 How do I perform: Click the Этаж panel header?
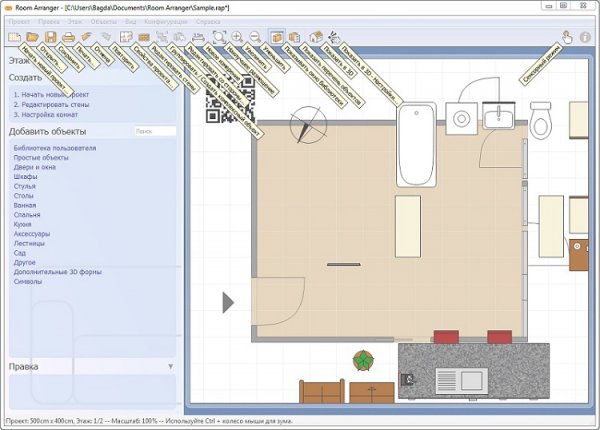click(19, 60)
